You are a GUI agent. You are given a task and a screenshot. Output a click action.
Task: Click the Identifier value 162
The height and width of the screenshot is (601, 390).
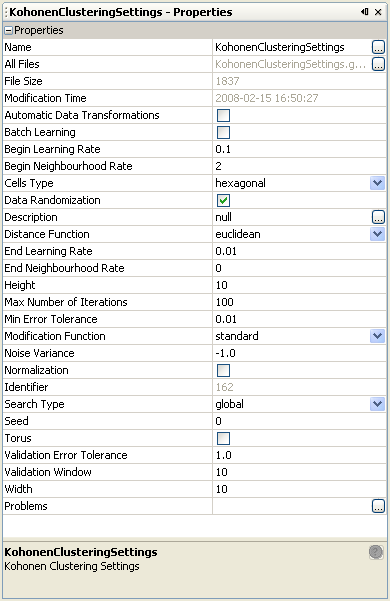point(224,387)
